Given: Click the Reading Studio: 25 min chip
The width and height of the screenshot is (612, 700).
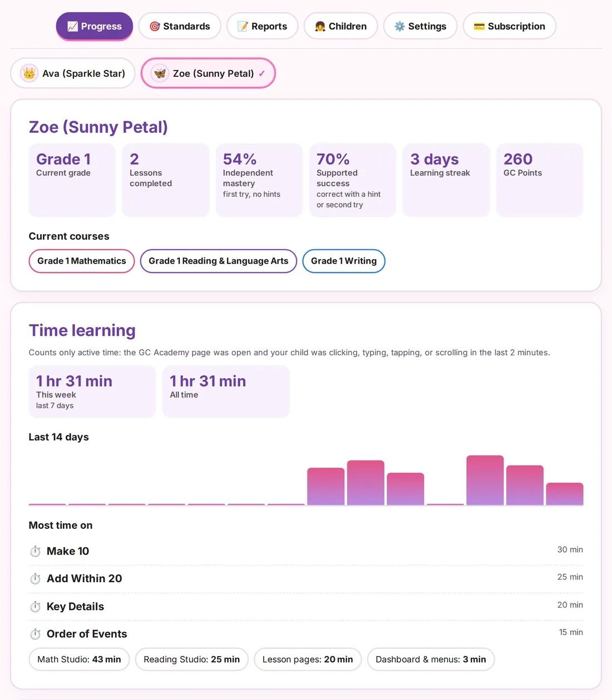Looking at the screenshot, I should [192, 659].
